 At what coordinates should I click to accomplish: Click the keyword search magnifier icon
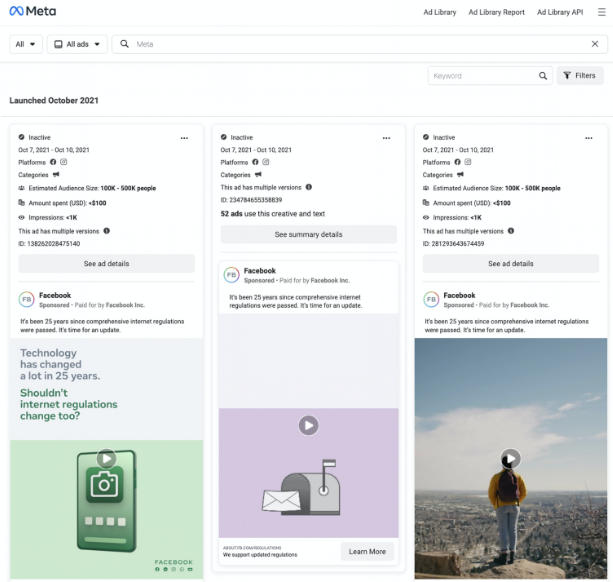pos(543,76)
